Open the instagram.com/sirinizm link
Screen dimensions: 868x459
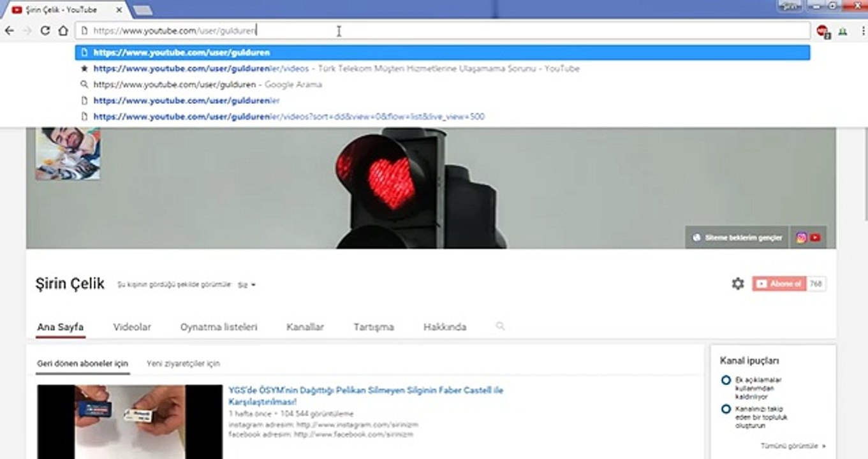tap(357, 425)
